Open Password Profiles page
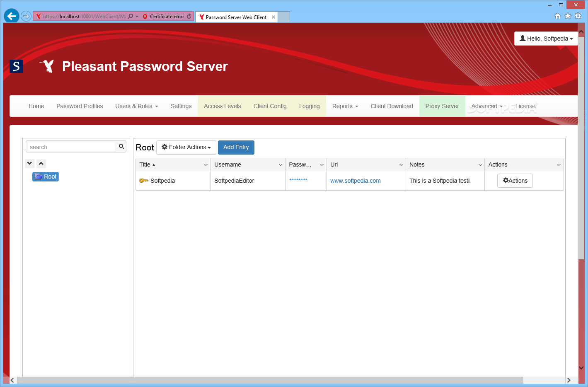 pyautogui.click(x=80, y=106)
